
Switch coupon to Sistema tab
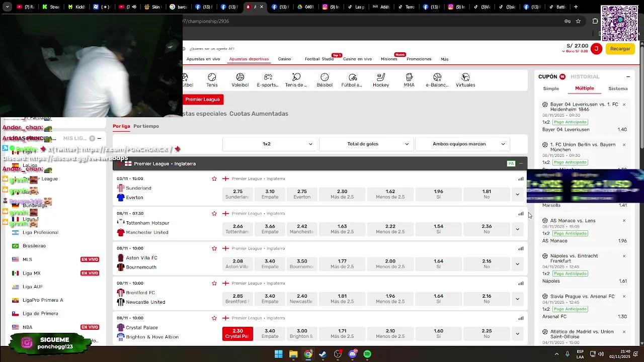point(618,88)
